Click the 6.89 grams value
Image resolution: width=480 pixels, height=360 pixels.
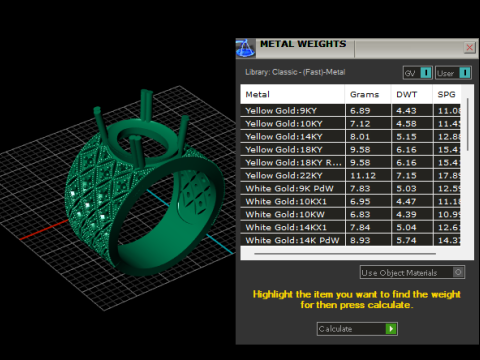(x=360, y=111)
